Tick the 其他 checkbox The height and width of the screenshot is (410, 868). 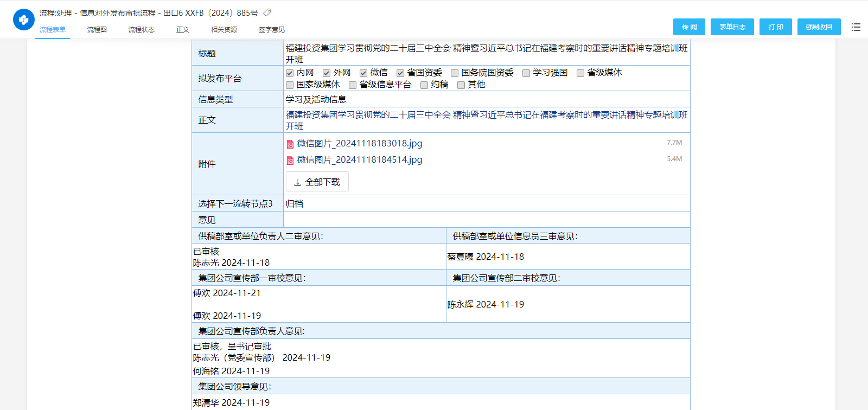coord(461,85)
